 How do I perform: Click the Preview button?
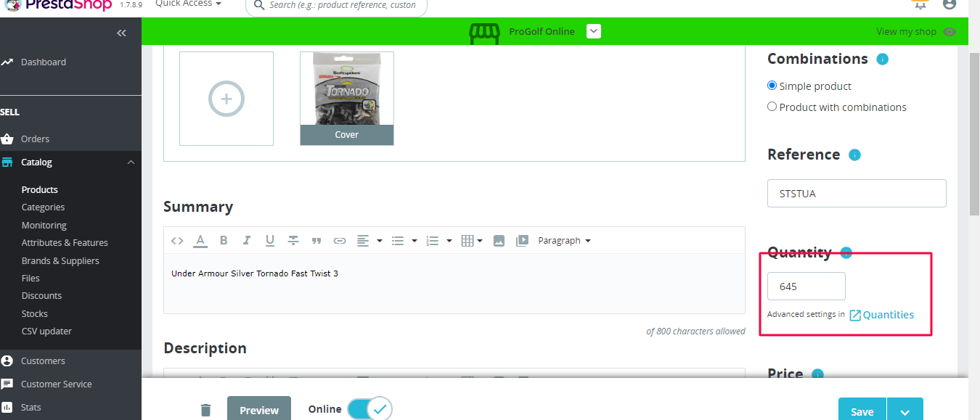(259, 409)
